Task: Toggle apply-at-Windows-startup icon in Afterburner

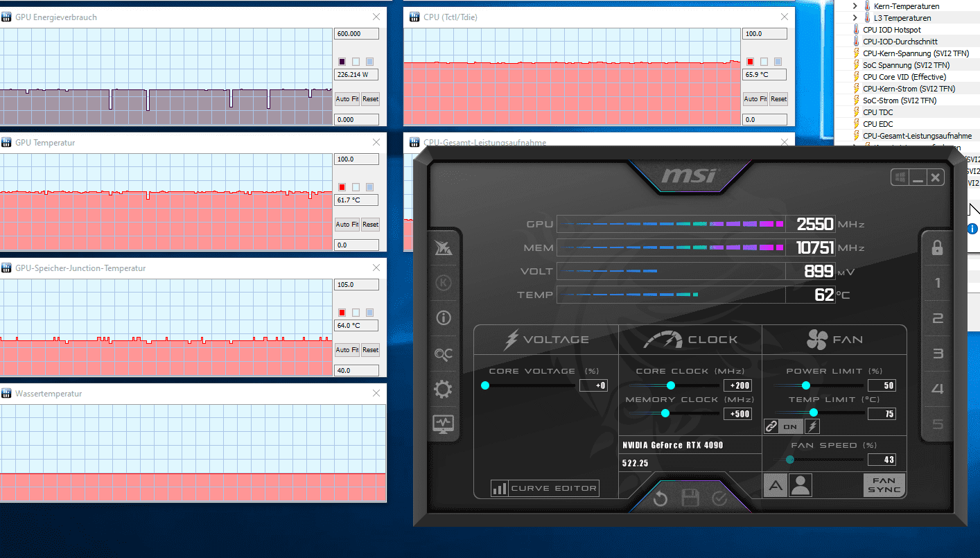Action: point(900,178)
